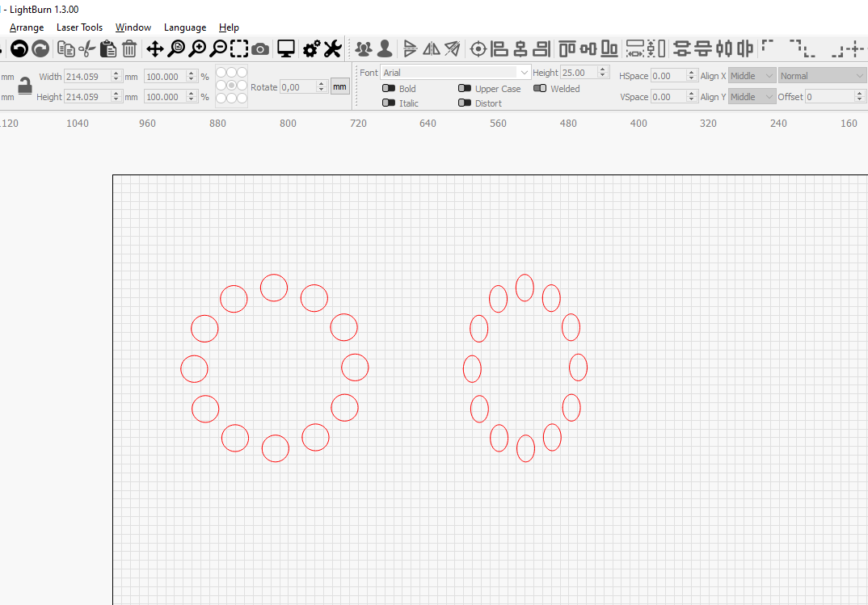Screen dimensions: 868x605
Task: Open Align Y Middle dropdown
Action: tap(752, 97)
